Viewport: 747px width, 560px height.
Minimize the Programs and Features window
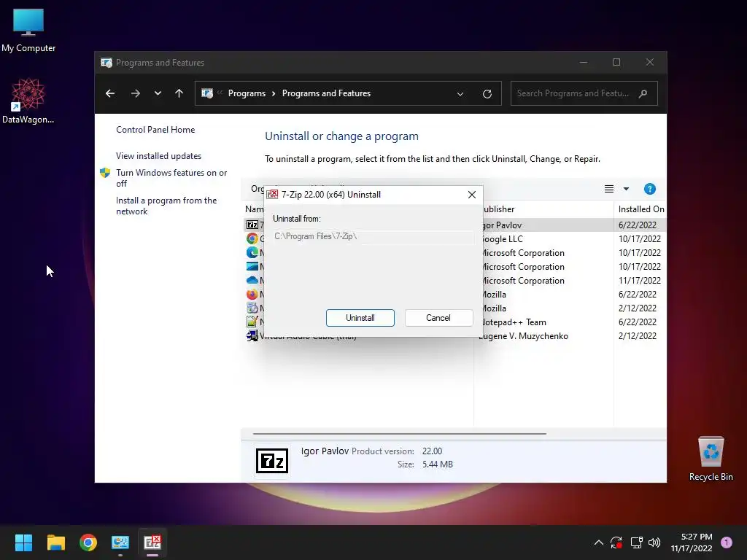click(x=584, y=63)
